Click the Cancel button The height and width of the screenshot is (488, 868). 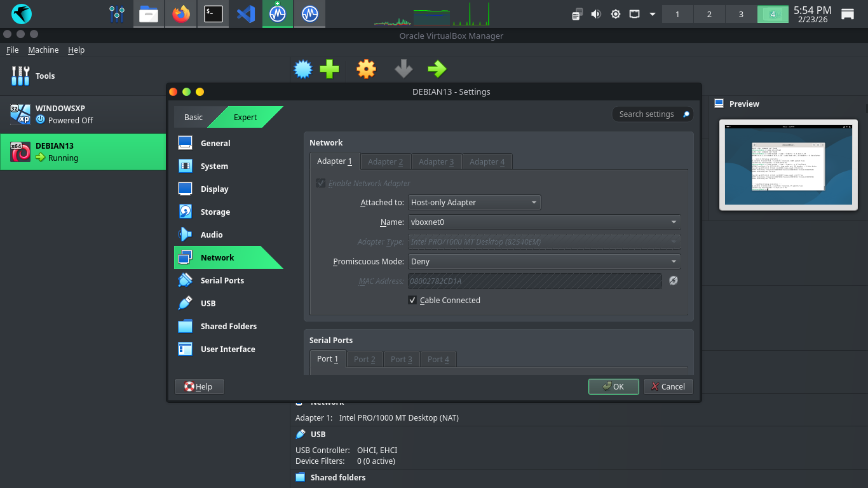point(667,386)
